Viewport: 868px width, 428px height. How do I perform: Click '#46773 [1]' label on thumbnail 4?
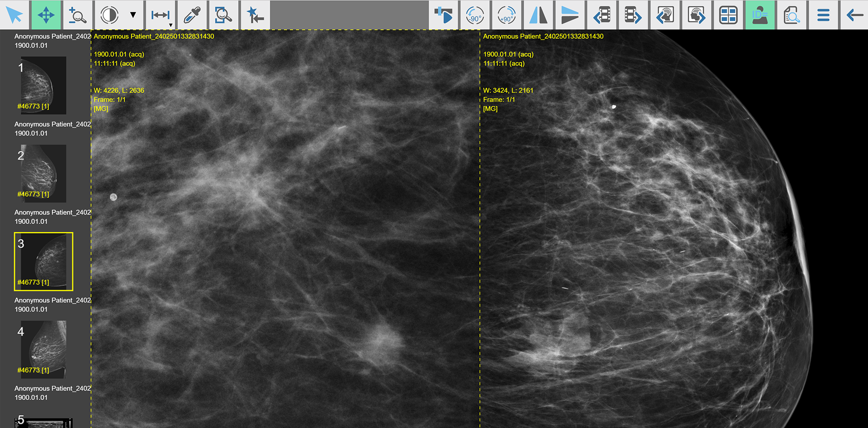(33, 370)
